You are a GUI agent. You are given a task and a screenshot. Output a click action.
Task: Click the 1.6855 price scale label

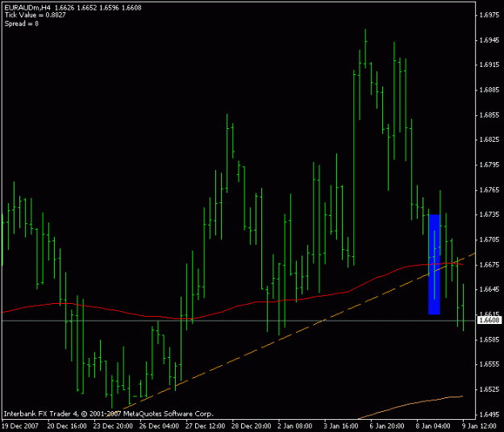[x=489, y=114]
